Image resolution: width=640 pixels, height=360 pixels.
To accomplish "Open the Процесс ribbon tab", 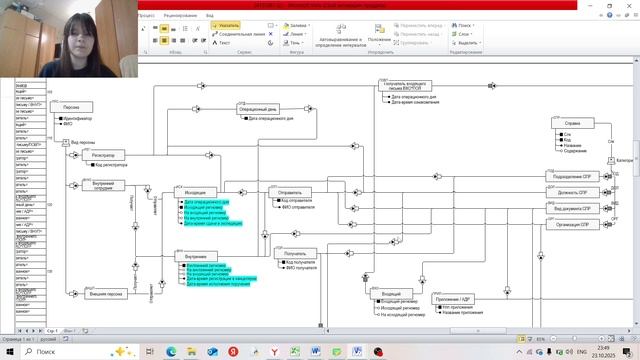I will [x=146, y=16].
